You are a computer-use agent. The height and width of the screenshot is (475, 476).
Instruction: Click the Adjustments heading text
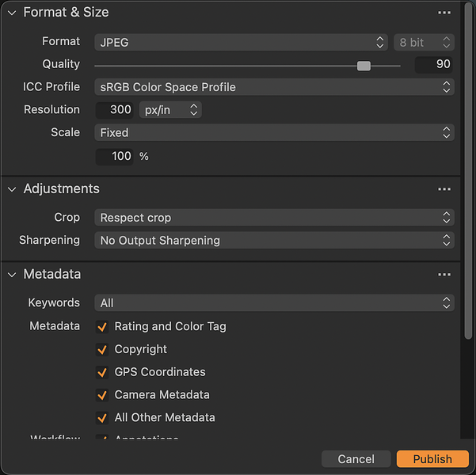(61, 188)
